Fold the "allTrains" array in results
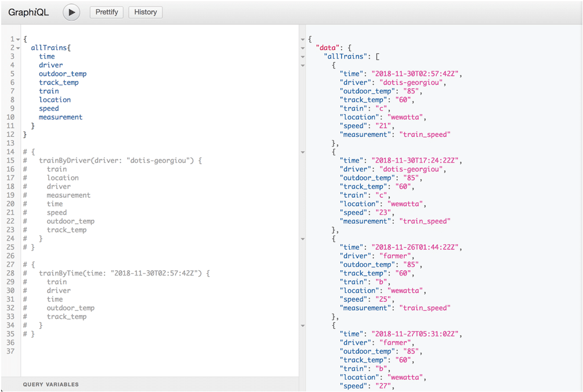 (x=302, y=57)
